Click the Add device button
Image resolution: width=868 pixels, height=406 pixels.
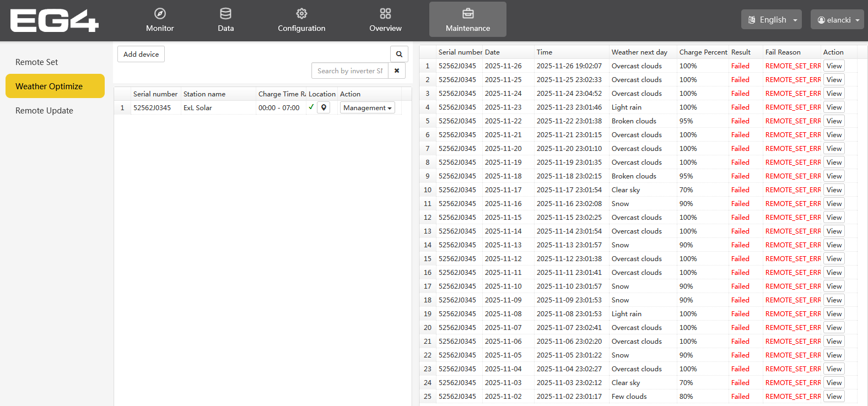coord(141,54)
